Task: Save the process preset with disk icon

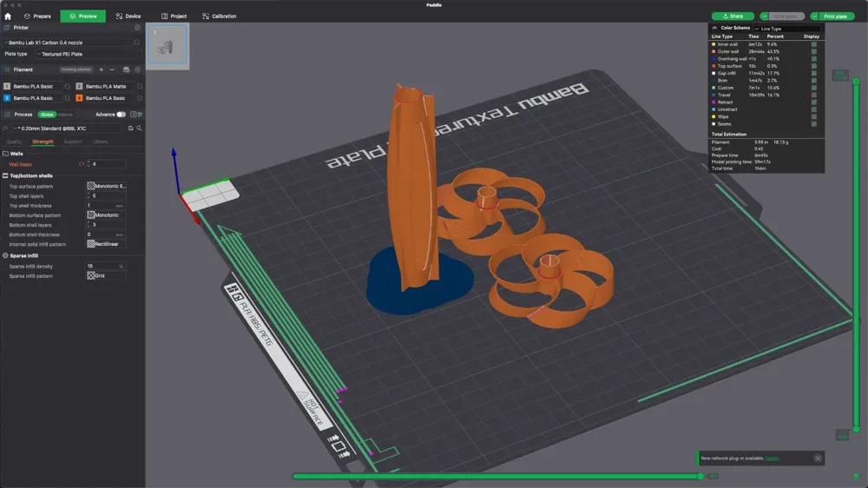Action: (x=130, y=128)
